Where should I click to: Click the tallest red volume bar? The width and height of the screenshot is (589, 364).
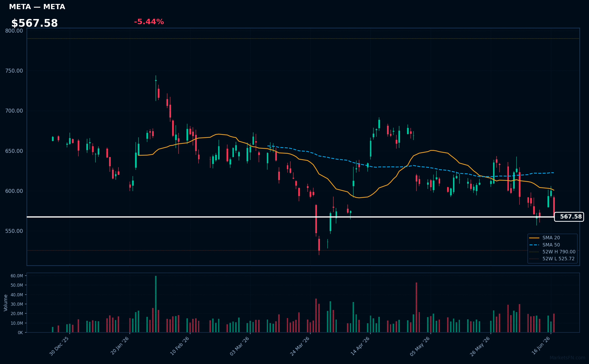416,307
